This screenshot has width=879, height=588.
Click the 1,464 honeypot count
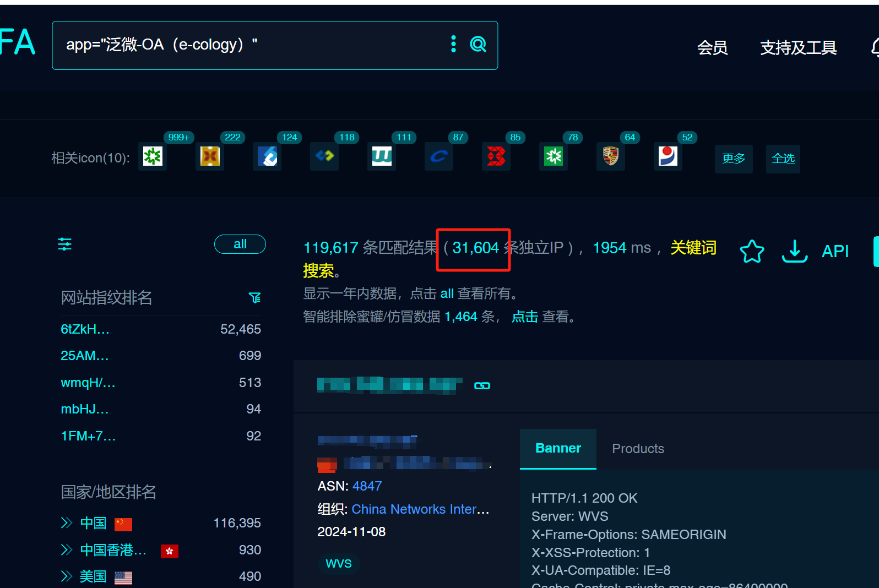pos(461,317)
